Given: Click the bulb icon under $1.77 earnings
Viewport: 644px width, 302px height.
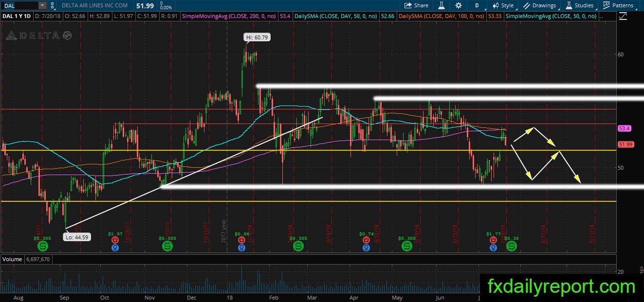Looking at the screenshot, I should point(494,248).
